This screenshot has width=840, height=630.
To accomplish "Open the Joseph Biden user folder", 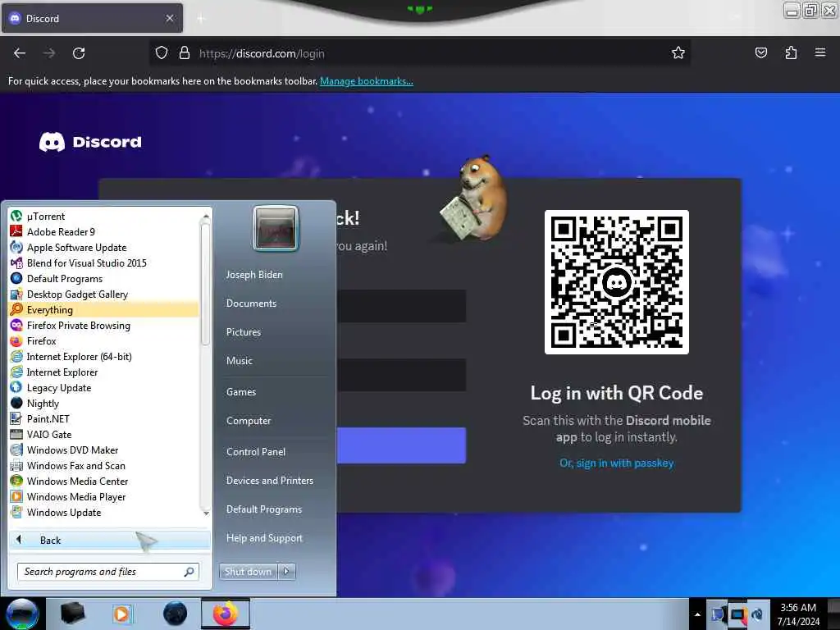I will pos(254,274).
